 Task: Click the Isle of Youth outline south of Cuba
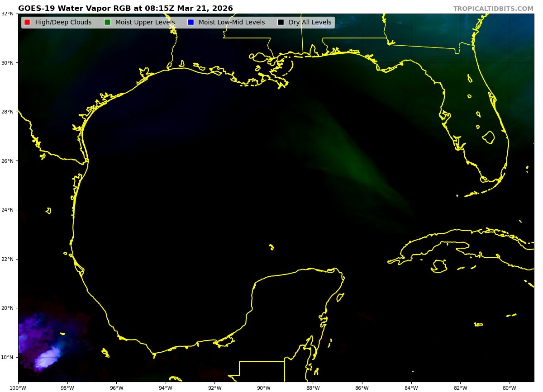439,266
